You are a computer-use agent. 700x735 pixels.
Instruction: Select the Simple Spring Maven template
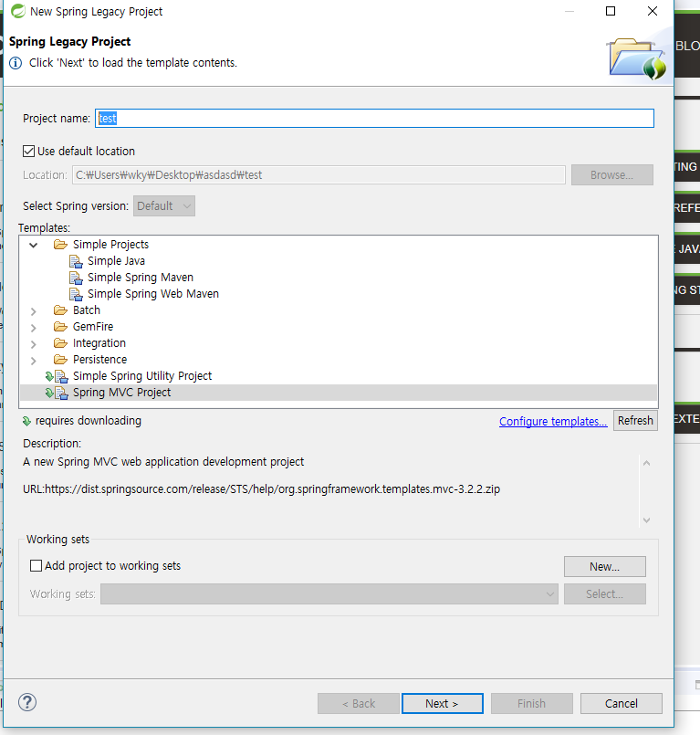pyautogui.click(x=141, y=278)
